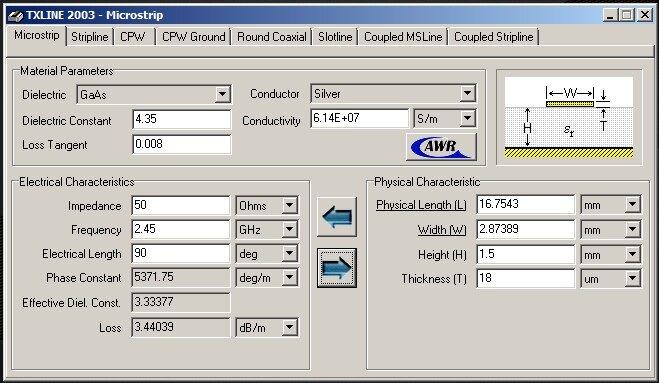
Task: Open the Impedance Ohms unit dropdown
Action: (x=289, y=206)
